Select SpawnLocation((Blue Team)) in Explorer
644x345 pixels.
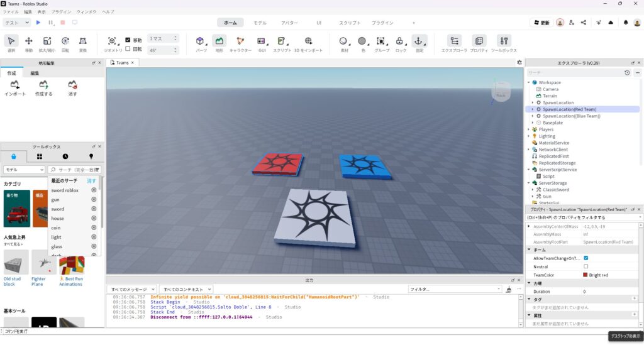(571, 116)
